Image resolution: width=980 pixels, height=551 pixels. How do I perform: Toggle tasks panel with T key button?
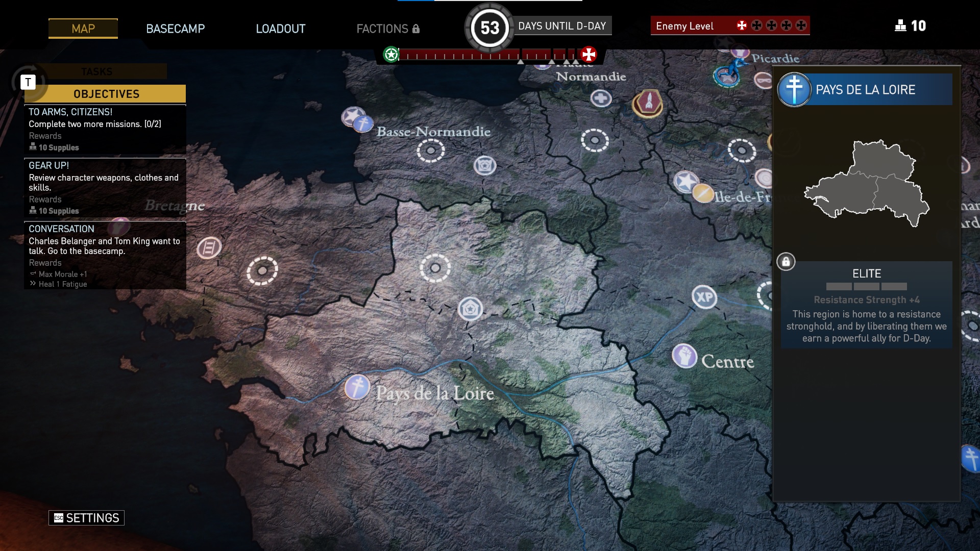(28, 82)
